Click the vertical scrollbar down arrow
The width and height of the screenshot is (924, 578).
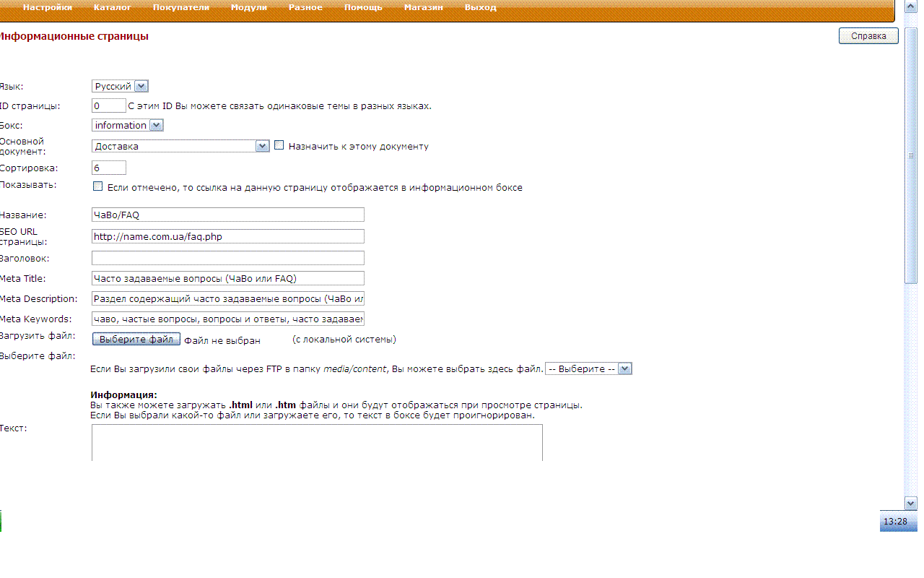coord(910,503)
